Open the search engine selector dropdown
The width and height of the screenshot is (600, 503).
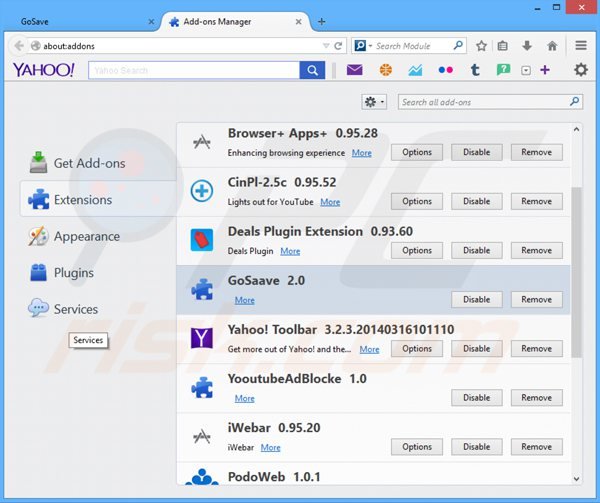(363, 46)
